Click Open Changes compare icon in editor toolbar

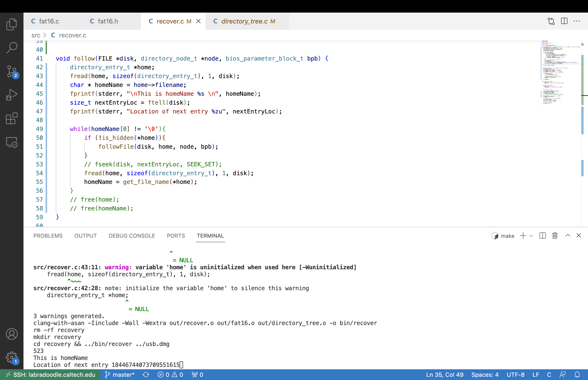pyautogui.click(x=551, y=21)
